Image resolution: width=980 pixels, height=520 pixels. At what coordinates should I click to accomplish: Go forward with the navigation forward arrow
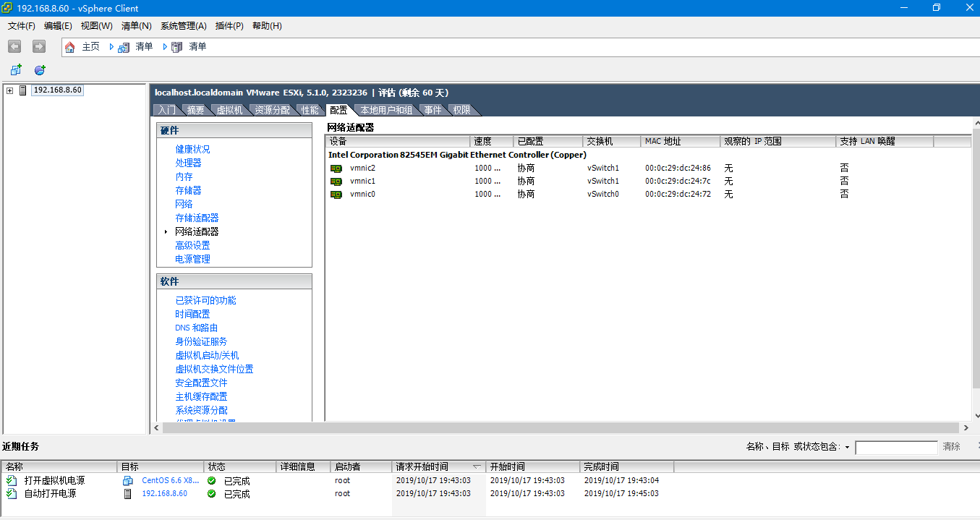(39, 46)
